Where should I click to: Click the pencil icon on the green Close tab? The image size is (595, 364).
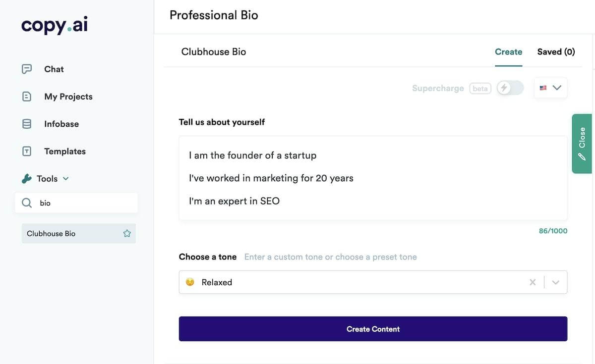pos(582,157)
